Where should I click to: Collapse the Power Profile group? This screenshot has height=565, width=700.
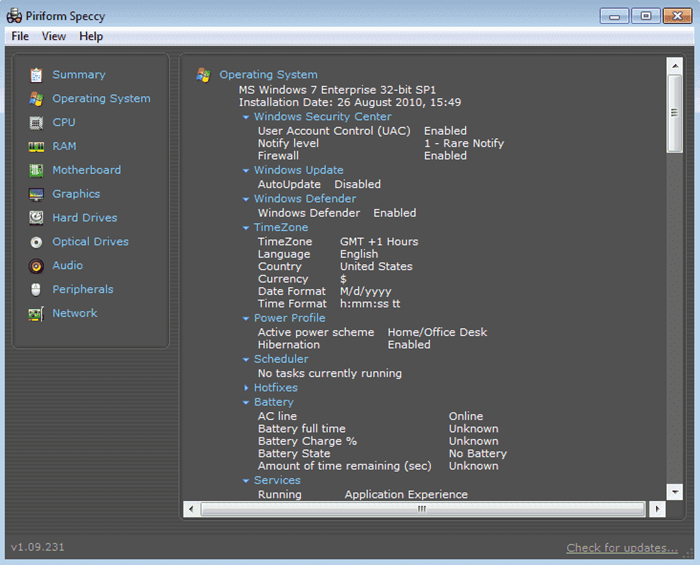pyautogui.click(x=246, y=319)
